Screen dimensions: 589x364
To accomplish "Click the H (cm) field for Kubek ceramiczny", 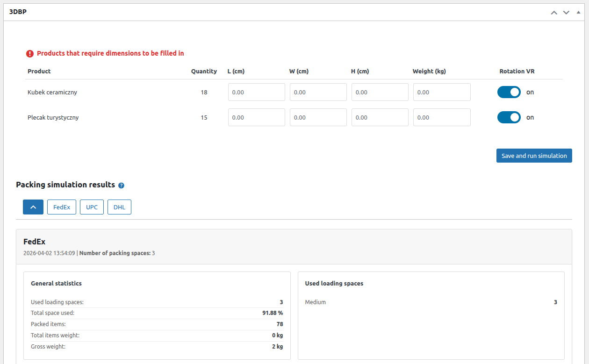I will (x=380, y=92).
